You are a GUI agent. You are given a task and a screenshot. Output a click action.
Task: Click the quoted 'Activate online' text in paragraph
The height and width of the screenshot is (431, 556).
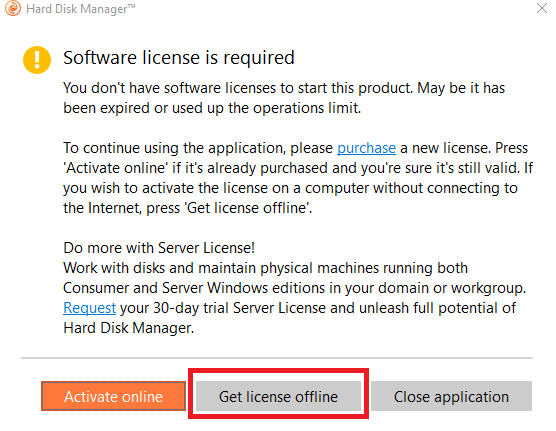click(x=115, y=168)
